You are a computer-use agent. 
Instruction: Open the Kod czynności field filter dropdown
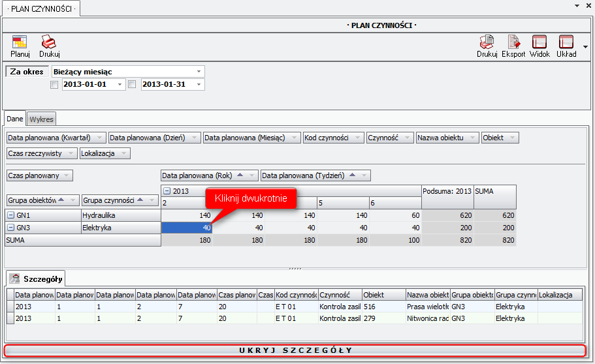[358, 138]
